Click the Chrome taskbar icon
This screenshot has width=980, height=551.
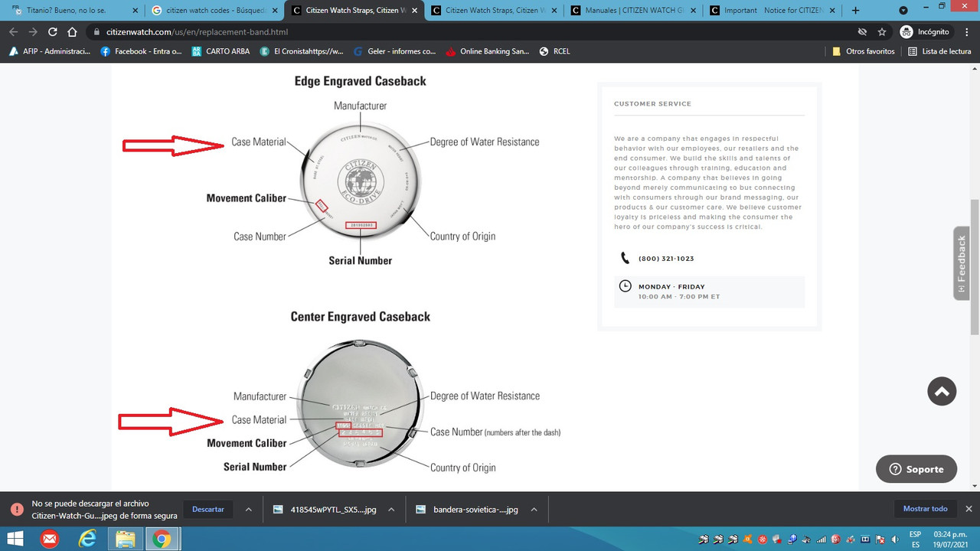pyautogui.click(x=162, y=539)
